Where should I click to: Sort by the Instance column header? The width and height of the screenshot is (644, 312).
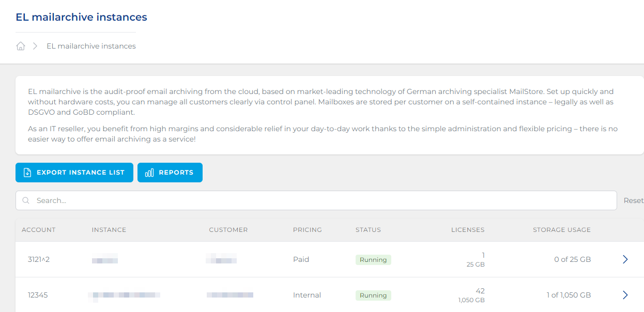[109, 230]
